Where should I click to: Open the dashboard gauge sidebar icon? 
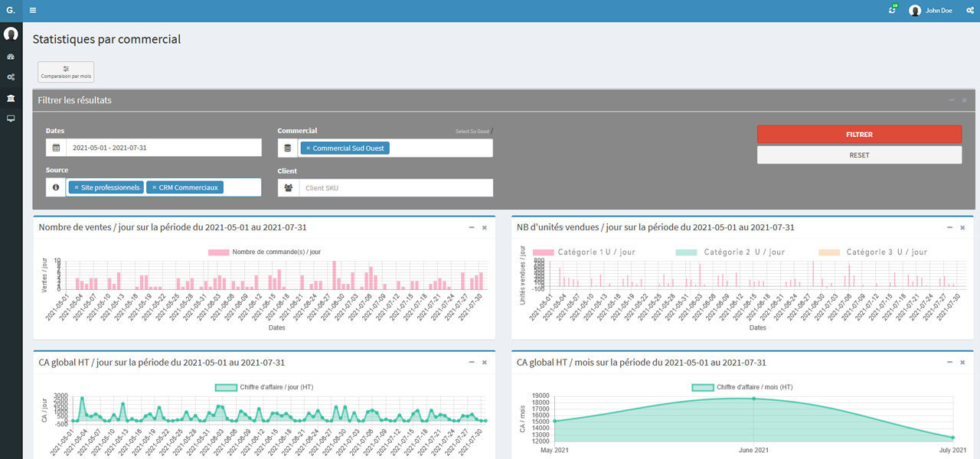coord(11,57)
